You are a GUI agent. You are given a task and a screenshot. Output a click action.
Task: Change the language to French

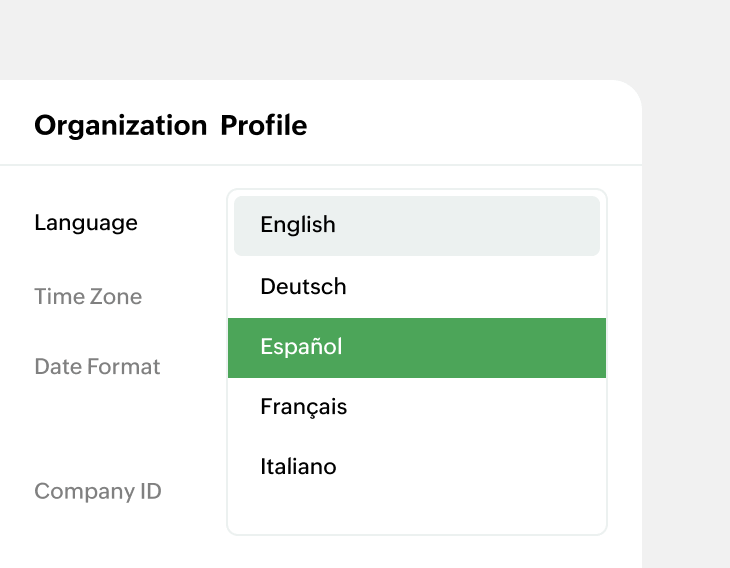coord(416,407)
